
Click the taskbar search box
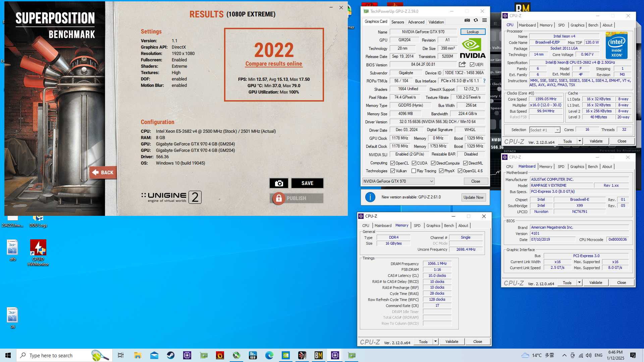[64, 355]
